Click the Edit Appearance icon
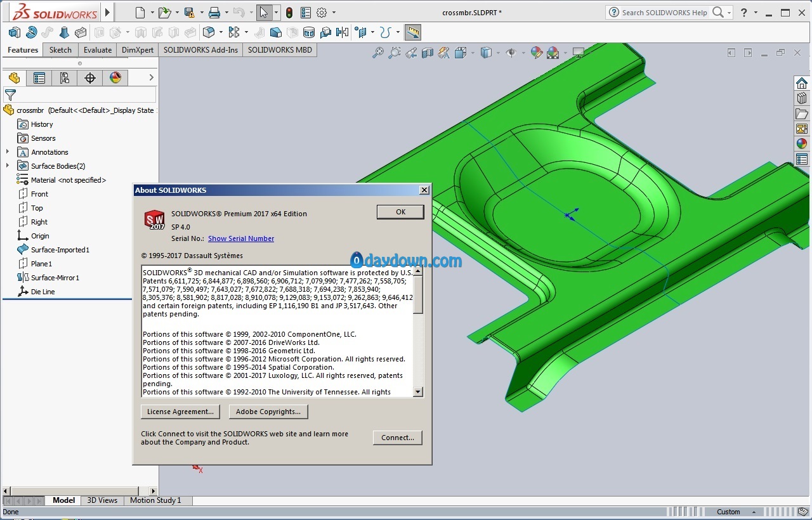Screen dimensions: 812x520 [x=537, y=53]
